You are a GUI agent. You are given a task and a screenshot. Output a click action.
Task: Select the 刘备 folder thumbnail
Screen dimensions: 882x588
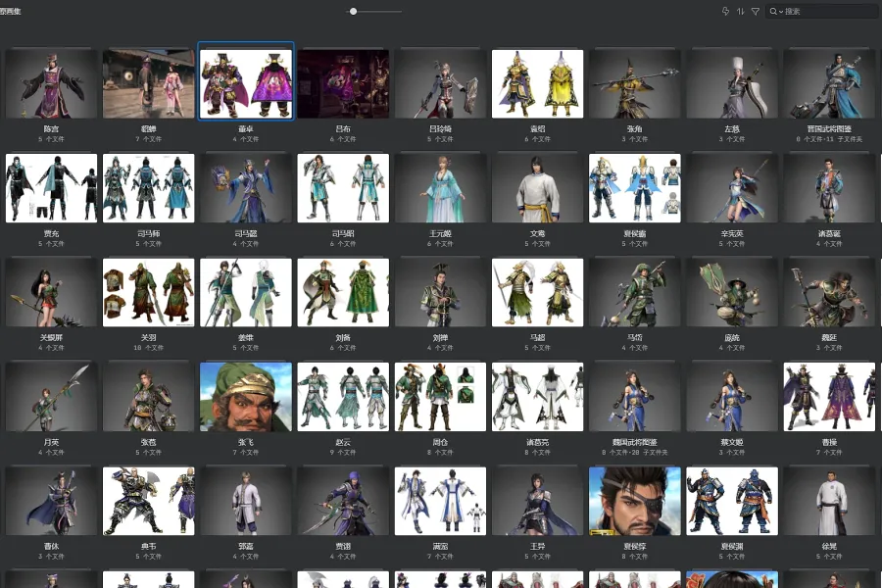coord(343,293)
